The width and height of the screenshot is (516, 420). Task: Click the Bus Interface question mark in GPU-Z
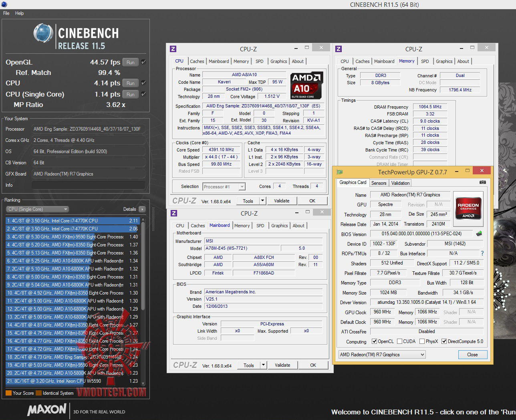coord(482,253)
